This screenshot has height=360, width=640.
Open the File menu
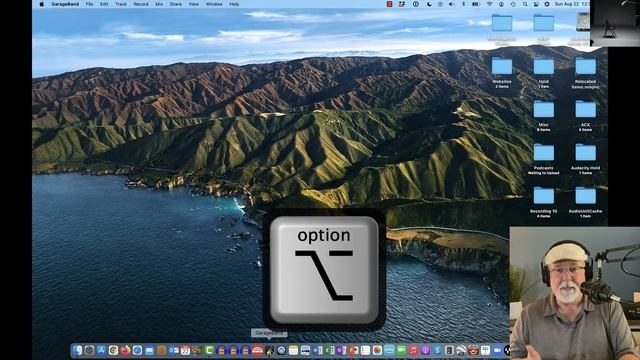[89, 4]
